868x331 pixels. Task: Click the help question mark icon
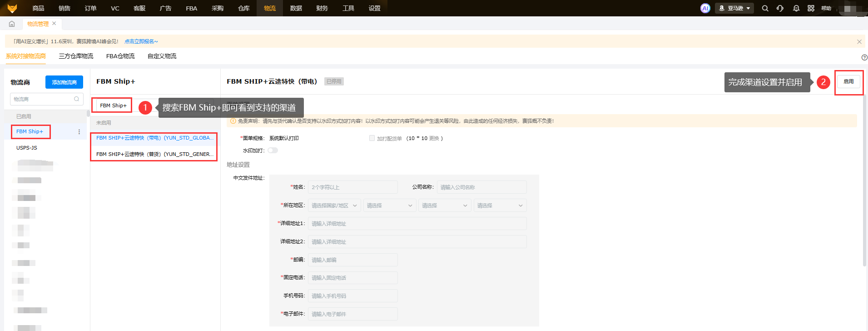[864, 57]
